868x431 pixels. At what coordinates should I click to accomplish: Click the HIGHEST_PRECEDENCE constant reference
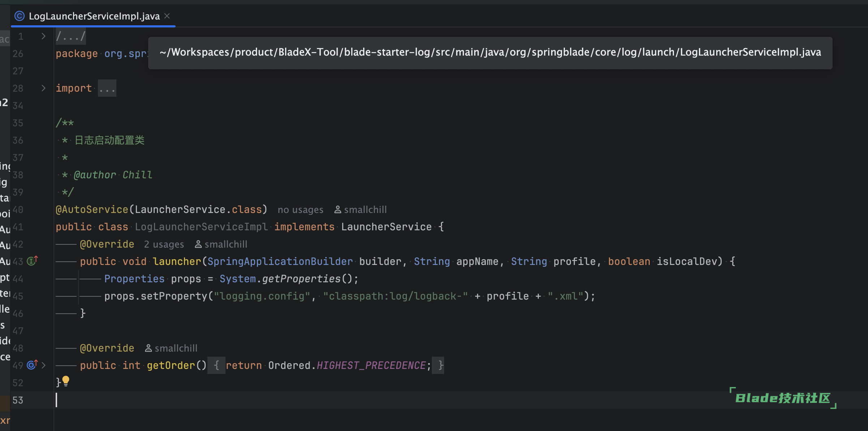pos(371,365)
